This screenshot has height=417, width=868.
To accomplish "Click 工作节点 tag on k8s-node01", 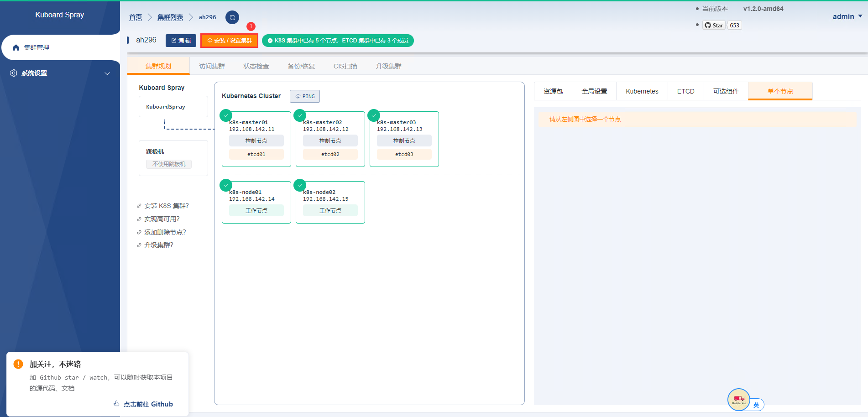I will coord(256,211).
